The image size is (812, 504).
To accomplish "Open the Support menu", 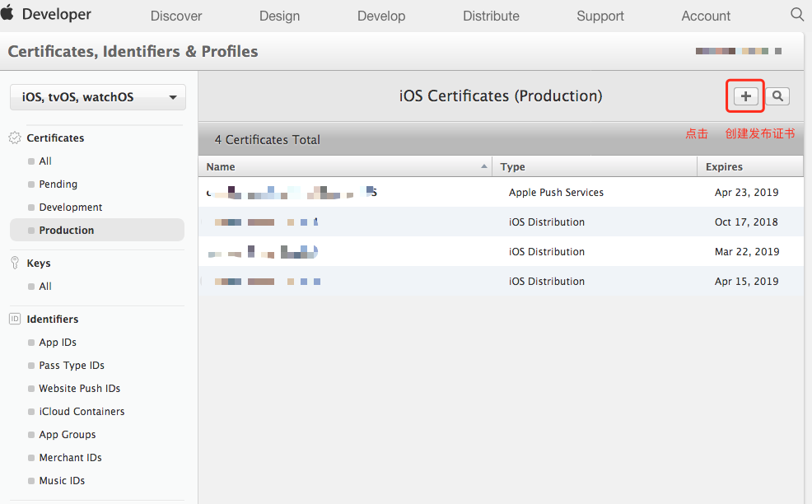I will 600,16.
